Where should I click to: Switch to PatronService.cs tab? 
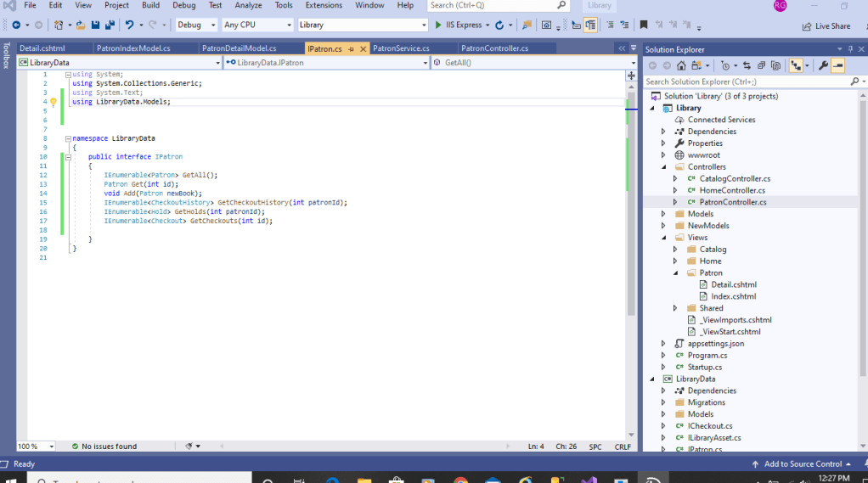pyautogui.click(x=401, y=48)
